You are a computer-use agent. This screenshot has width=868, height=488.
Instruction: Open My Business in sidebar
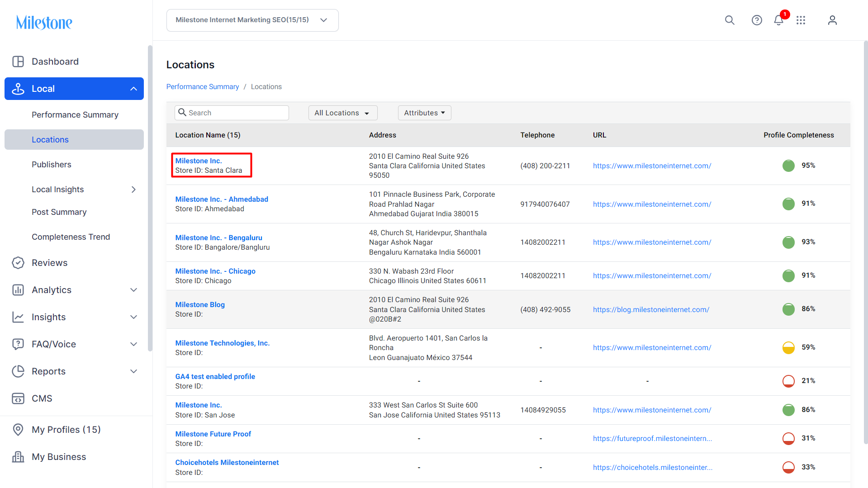coord(59,457)
